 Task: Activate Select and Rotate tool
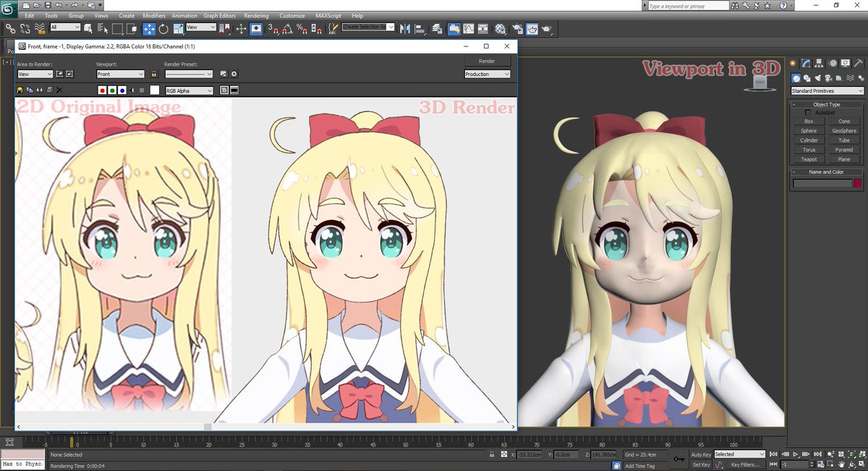click(163, 28)
